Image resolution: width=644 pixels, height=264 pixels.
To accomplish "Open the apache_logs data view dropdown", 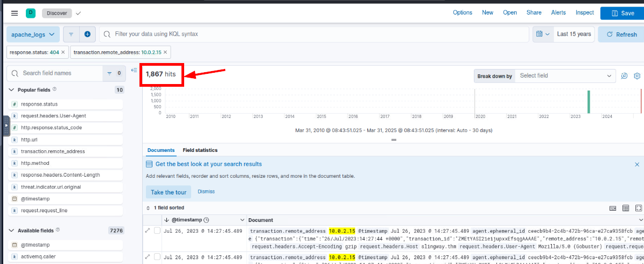I will click(x=33, y=34).
